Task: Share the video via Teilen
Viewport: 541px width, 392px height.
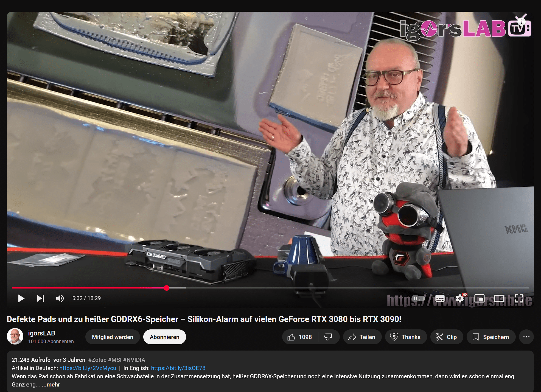Action: click(362, 337)
